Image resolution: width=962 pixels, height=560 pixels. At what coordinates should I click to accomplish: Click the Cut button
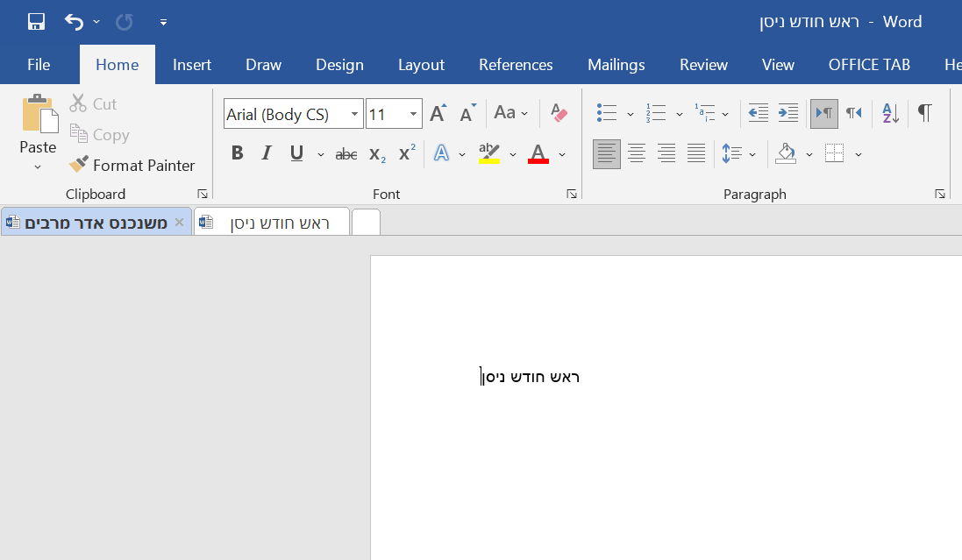point(94,103)
